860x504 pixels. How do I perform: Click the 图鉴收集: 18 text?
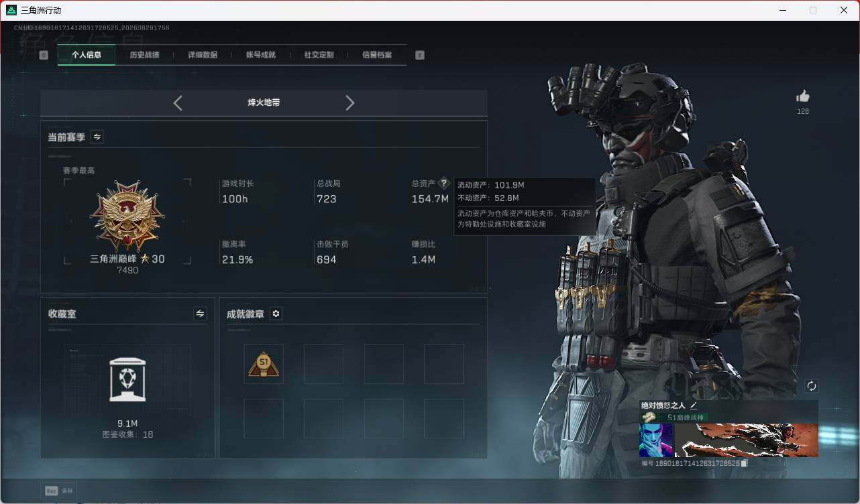click(x=127, y=434)
